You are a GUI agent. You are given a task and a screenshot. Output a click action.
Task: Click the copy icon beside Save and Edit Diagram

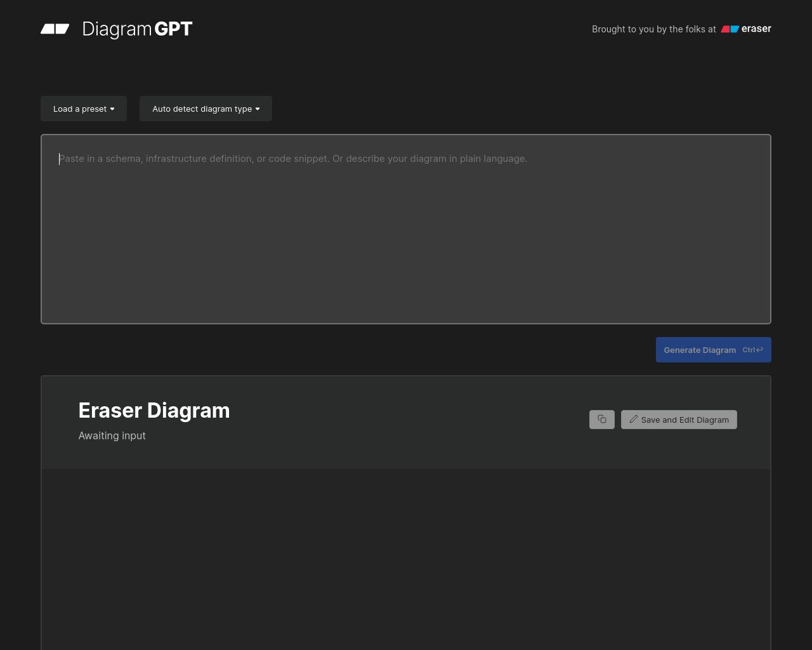[601, 419]
